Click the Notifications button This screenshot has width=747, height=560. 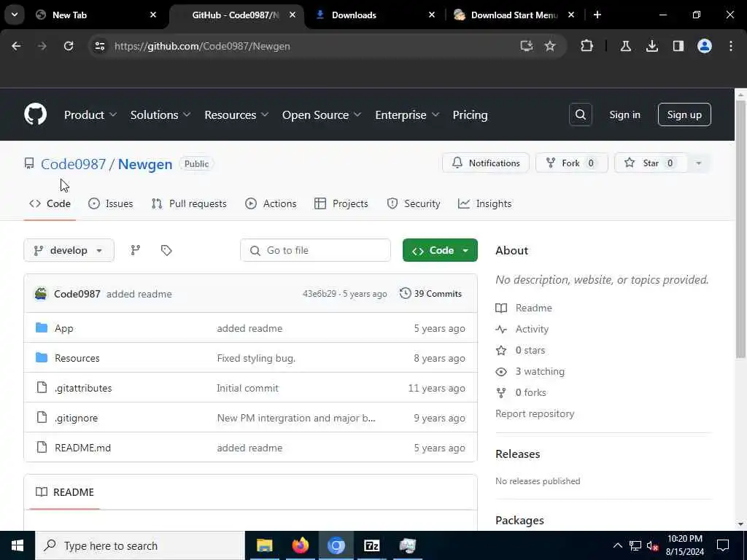485,163
